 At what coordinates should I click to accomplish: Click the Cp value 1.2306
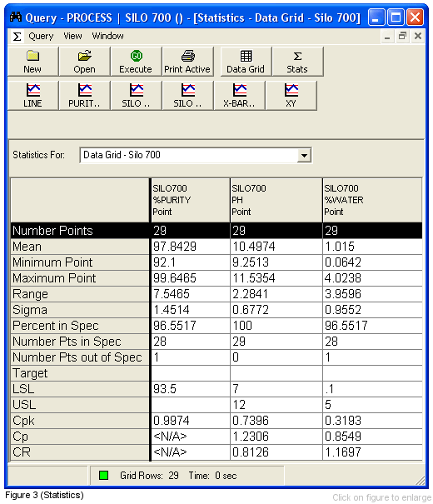(276, 437)
